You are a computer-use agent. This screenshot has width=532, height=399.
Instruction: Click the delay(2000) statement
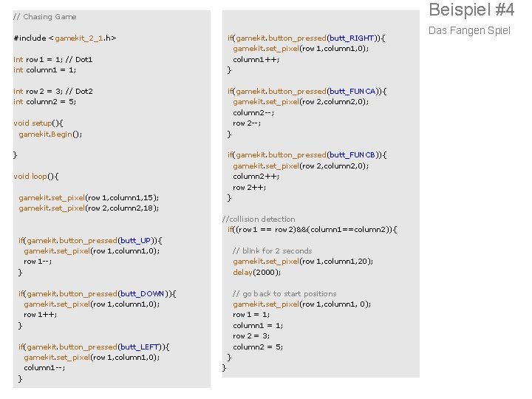(256, 273)
